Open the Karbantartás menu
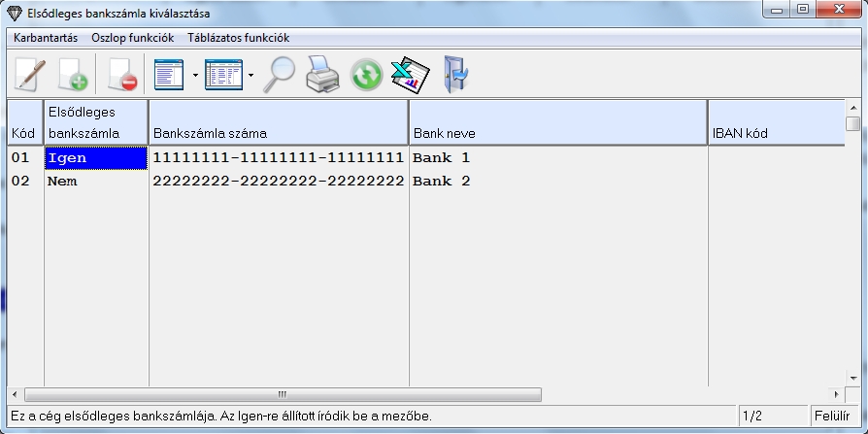The height and width of the screenshot is (434, 868). coord(46,38)
